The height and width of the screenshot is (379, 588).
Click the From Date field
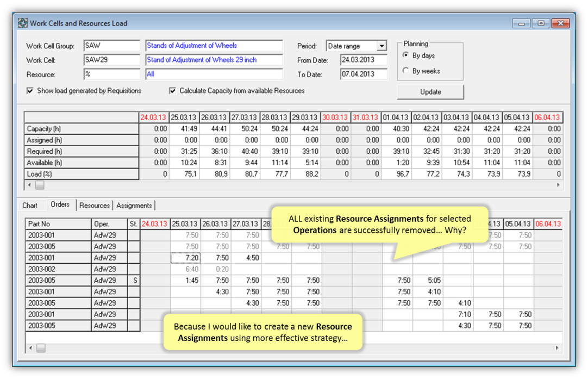pyautogui.click(x=364, y=60)
